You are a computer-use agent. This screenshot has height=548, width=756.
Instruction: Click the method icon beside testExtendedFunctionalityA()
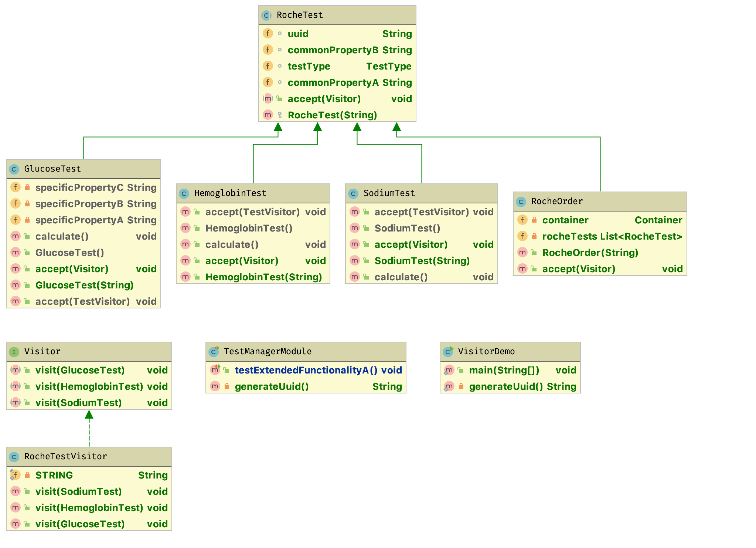215,370
